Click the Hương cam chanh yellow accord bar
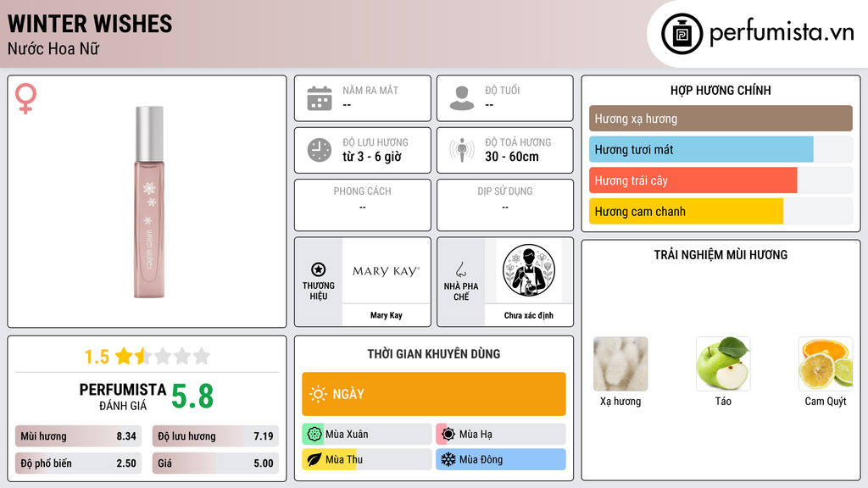 coord(721,211)
